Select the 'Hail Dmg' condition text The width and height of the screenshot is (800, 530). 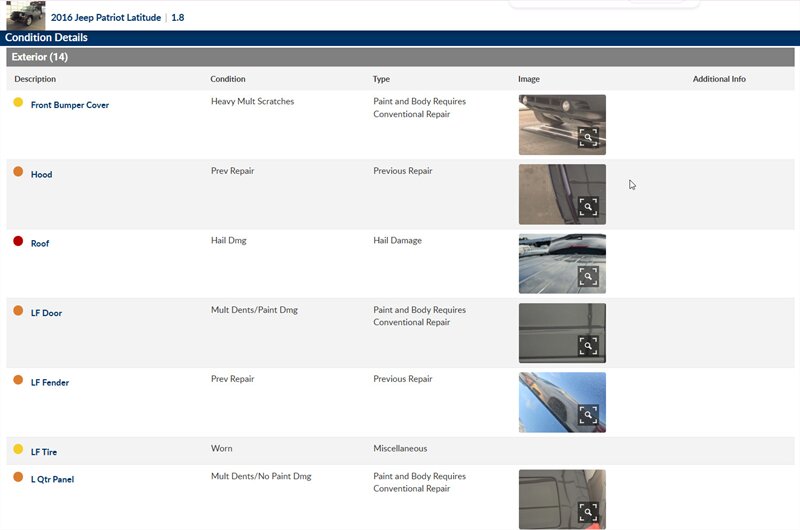pos(229,240)
